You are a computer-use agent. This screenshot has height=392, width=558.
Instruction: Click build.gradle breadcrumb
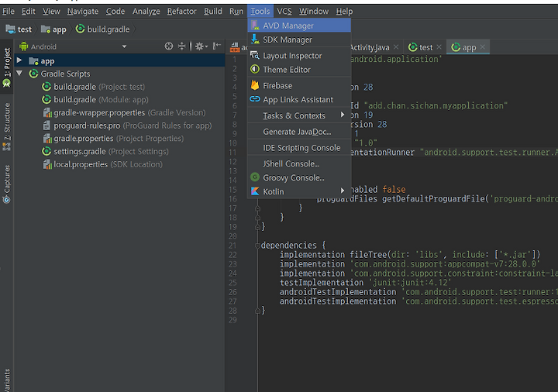coord(103,29)
